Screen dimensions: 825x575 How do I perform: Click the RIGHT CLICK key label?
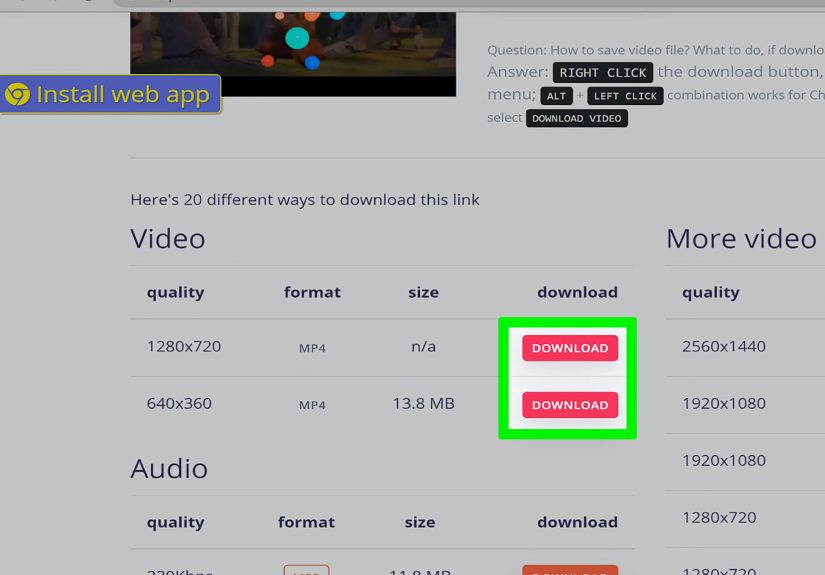(602, 73)
